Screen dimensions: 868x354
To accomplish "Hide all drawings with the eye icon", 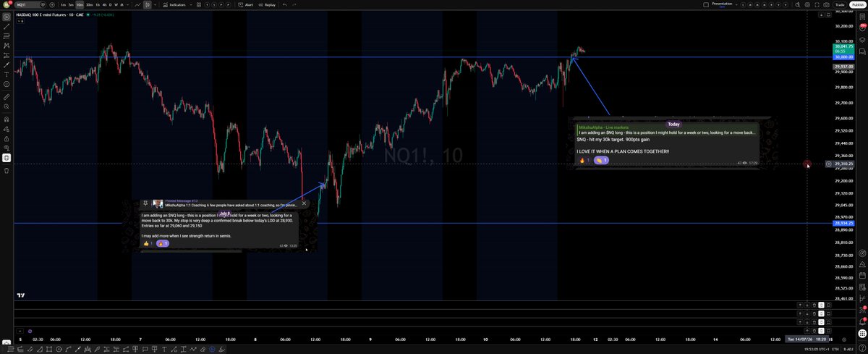I will [x=6, y=148].
